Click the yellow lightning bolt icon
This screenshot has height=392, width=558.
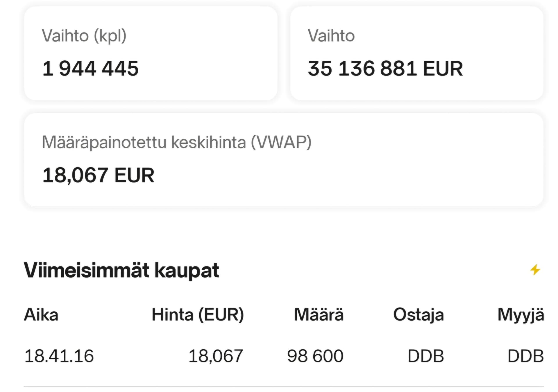click(x=535, y=270)
